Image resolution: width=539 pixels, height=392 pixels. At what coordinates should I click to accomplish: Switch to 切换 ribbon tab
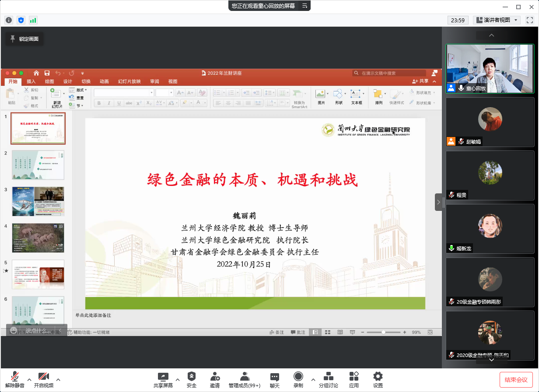86,81
